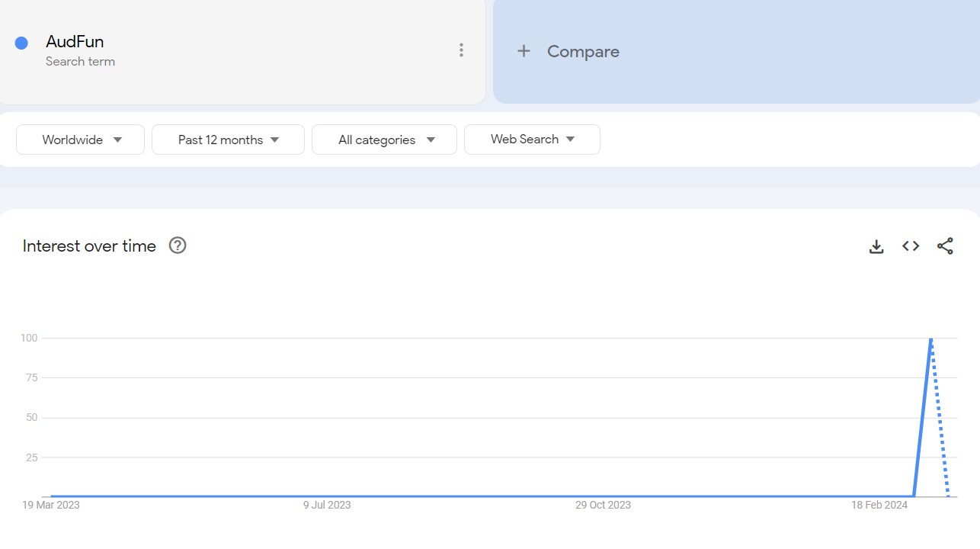The height and width of the screenshot is (549, 980).
Task: Click the dotted forecast line's bottom end
Action: pos(947,495)
